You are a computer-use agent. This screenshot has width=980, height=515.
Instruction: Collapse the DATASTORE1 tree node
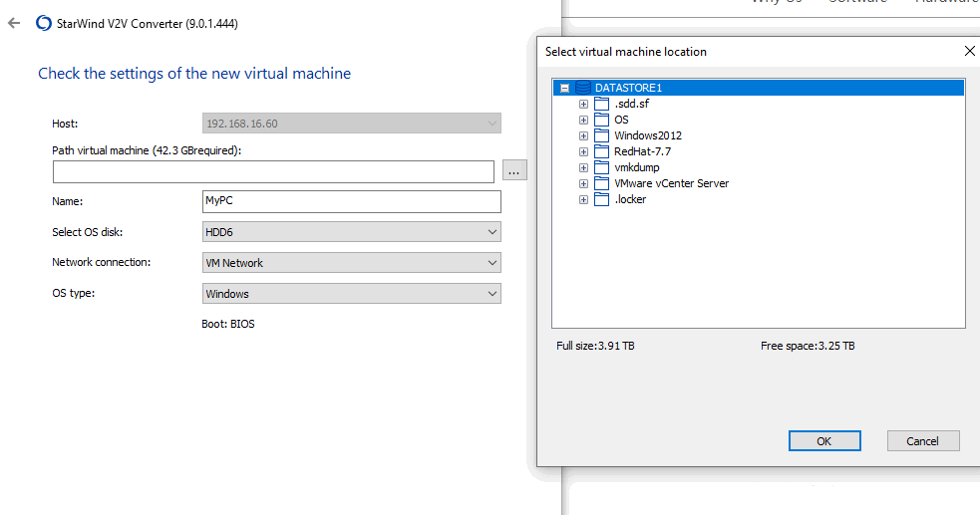click(565, 88)
